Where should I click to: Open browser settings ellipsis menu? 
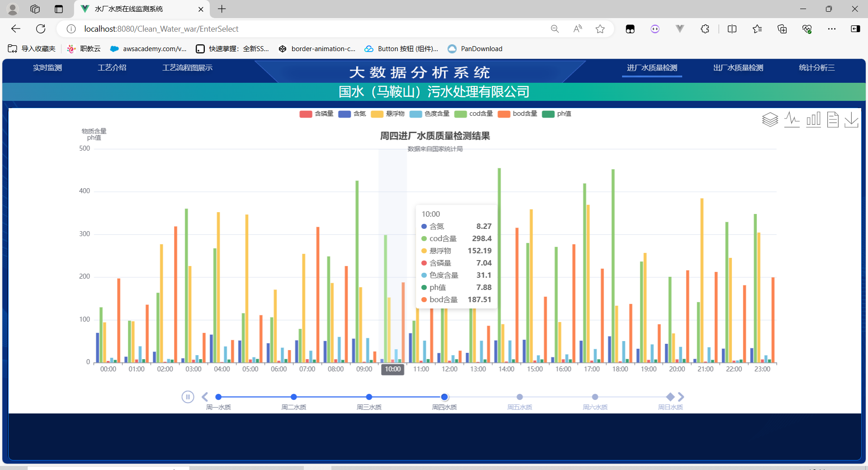point(832,29)
